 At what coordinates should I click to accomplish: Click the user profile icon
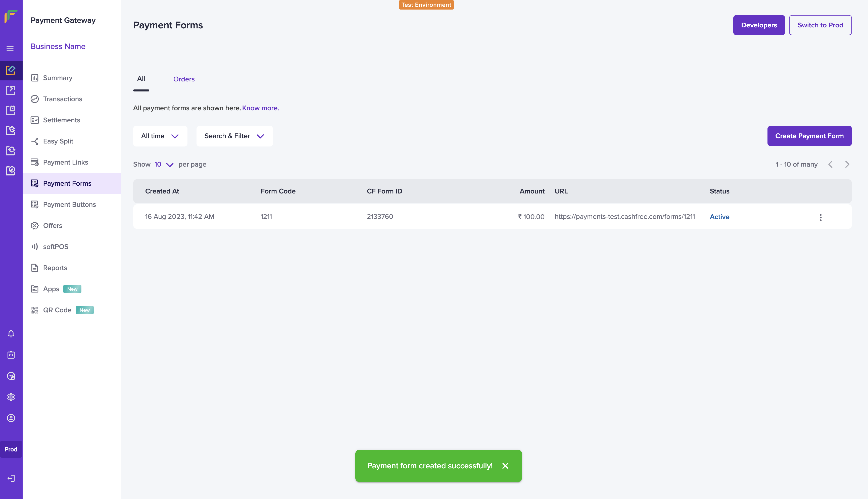point(11,418)
